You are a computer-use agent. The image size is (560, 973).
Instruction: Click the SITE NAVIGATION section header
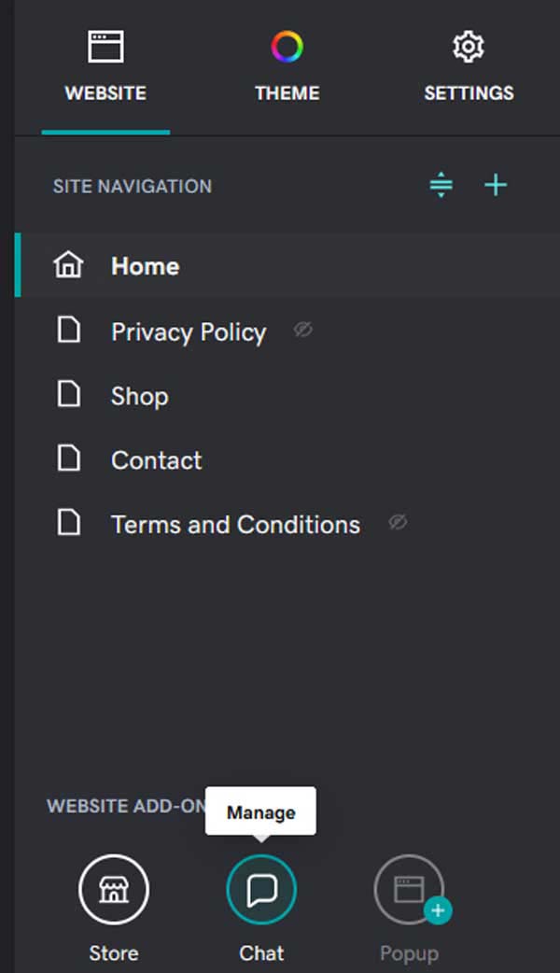tap(132, 186)
